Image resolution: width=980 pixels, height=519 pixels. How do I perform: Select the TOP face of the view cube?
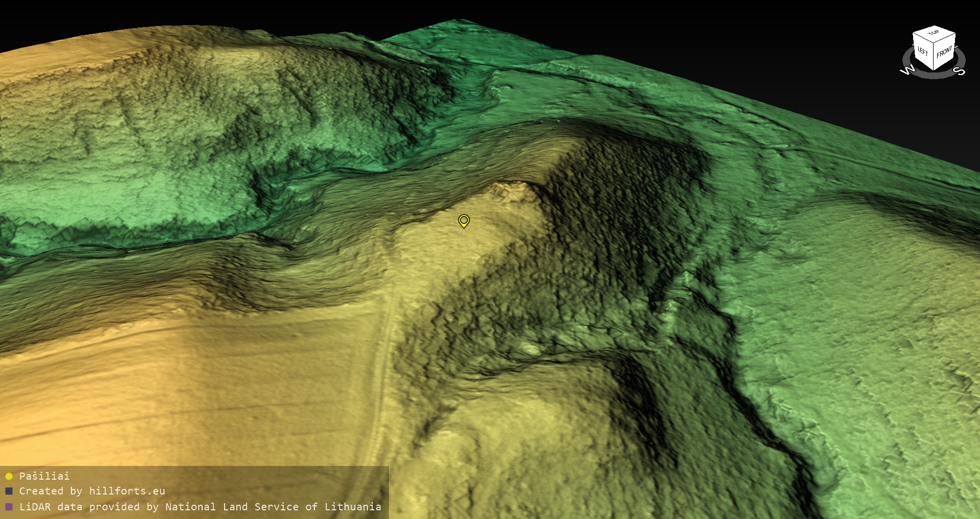point(934,34)
